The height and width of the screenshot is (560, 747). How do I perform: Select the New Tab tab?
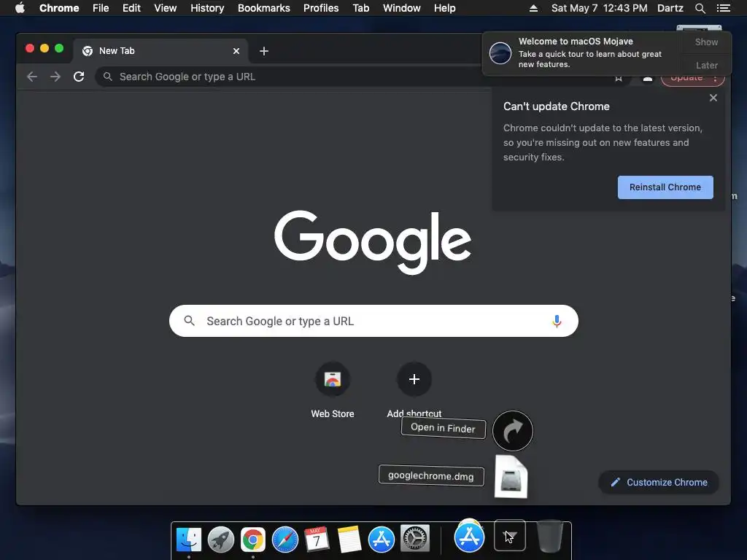pos(160,51)
